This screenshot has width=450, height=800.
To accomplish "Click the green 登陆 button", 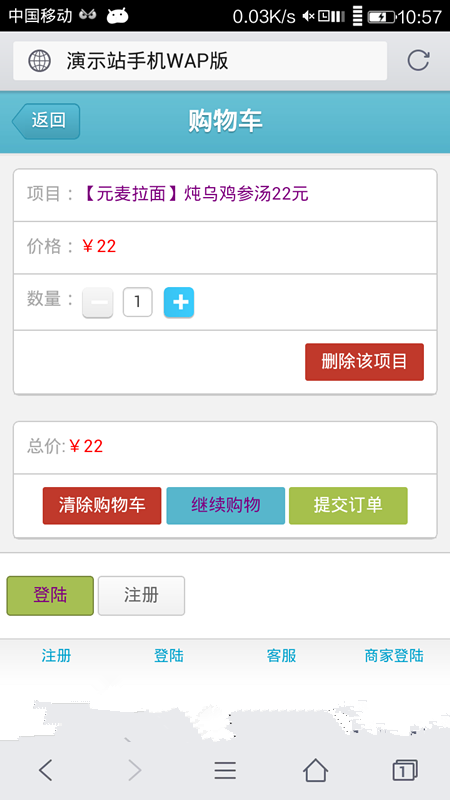I will pyautogui.click(x=50, y=595).
